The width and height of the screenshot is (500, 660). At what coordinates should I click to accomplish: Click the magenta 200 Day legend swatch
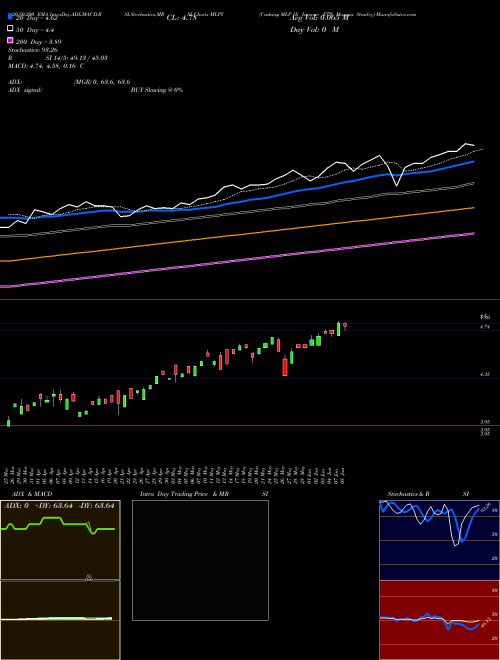(x=11, y=40)
